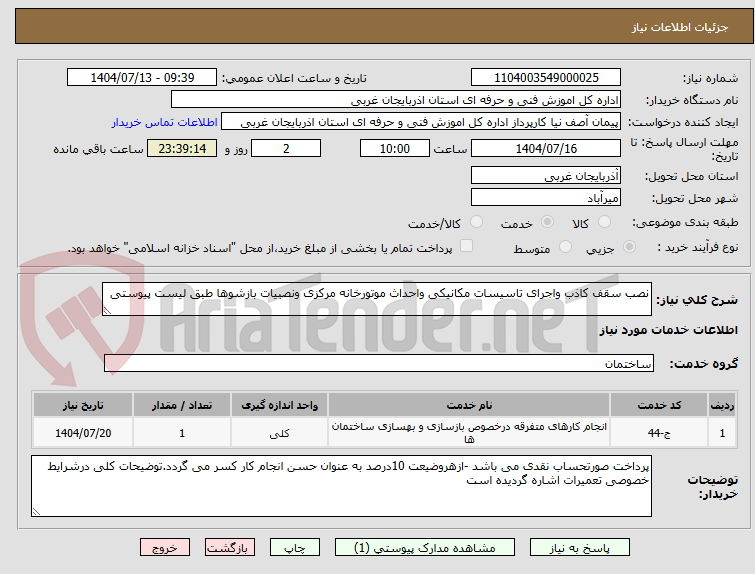Click the resize handle of buyer notes box

[36, 512]
